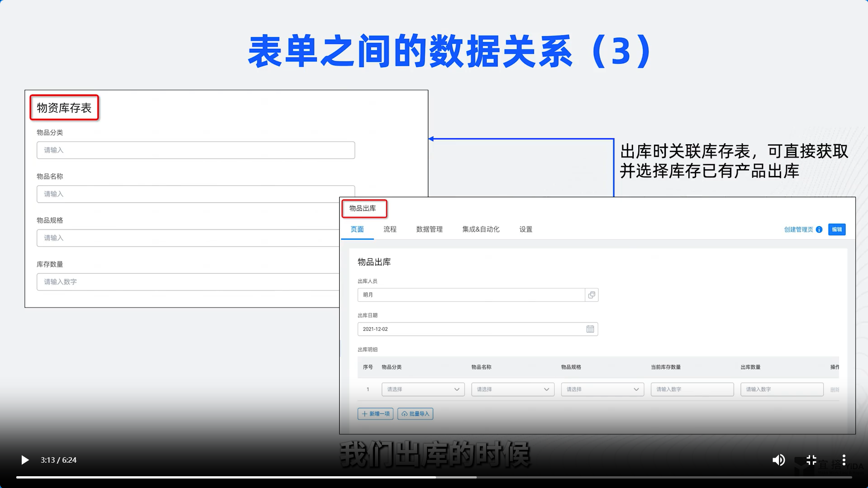Click the 物品规格 input in 物资库存表

tap(188, 238)
